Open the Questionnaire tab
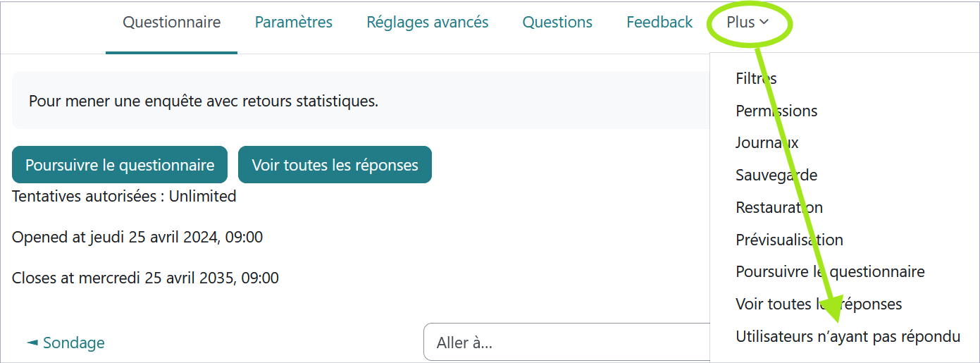980x363 pixels. (171, 23)
